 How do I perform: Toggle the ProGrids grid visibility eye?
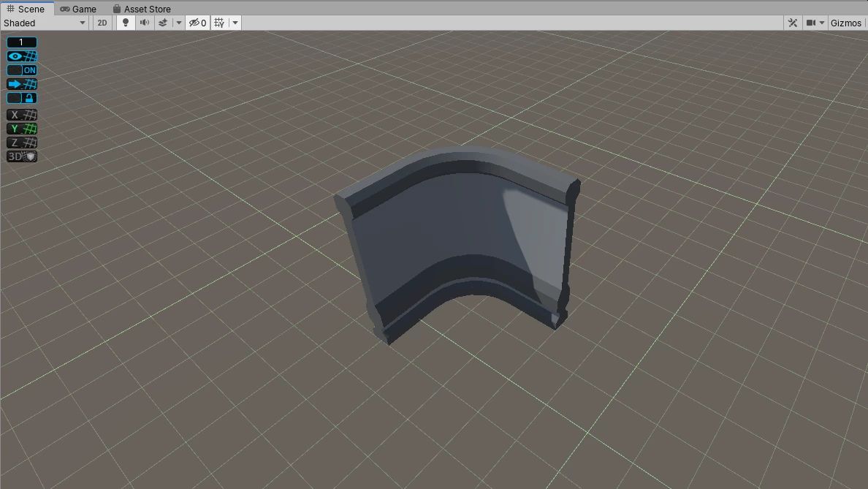[22, 56]
